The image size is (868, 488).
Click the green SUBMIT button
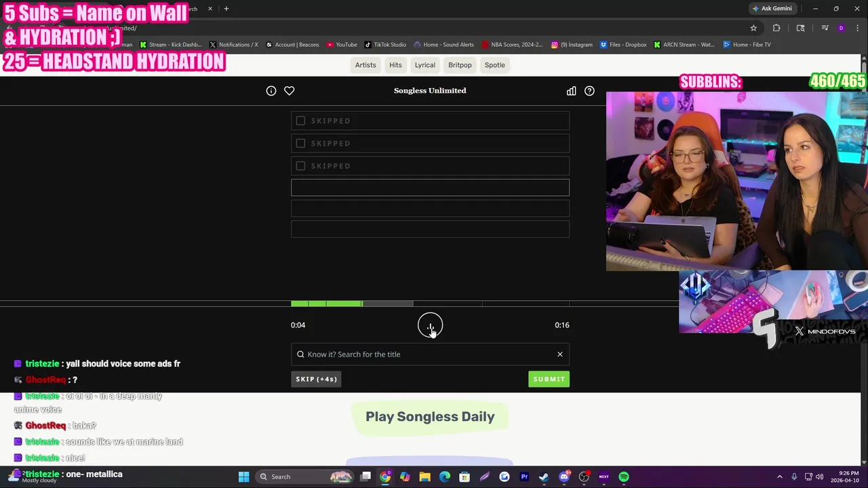[549, 380]
